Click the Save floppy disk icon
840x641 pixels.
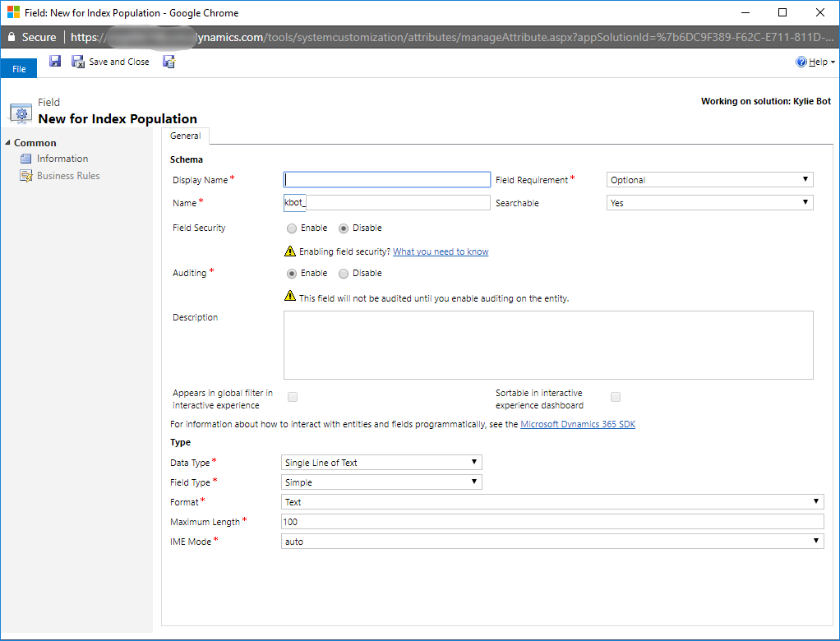click(55, 62)
